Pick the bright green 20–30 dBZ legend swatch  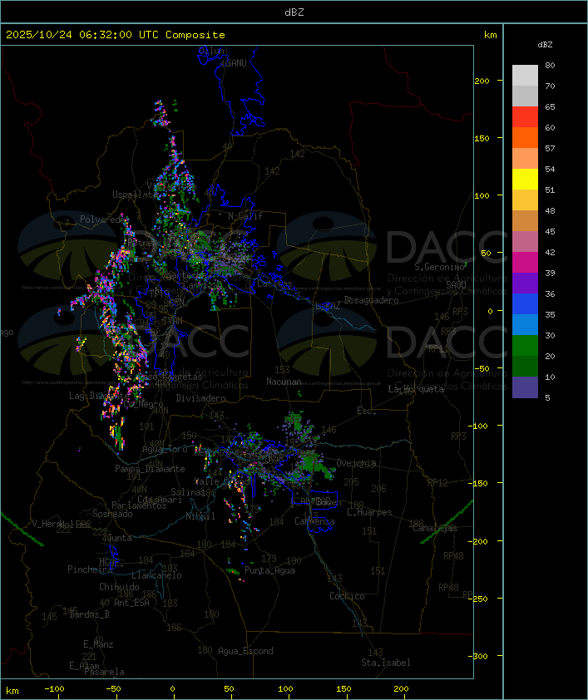pyautogui.click(x=525, y=346)
